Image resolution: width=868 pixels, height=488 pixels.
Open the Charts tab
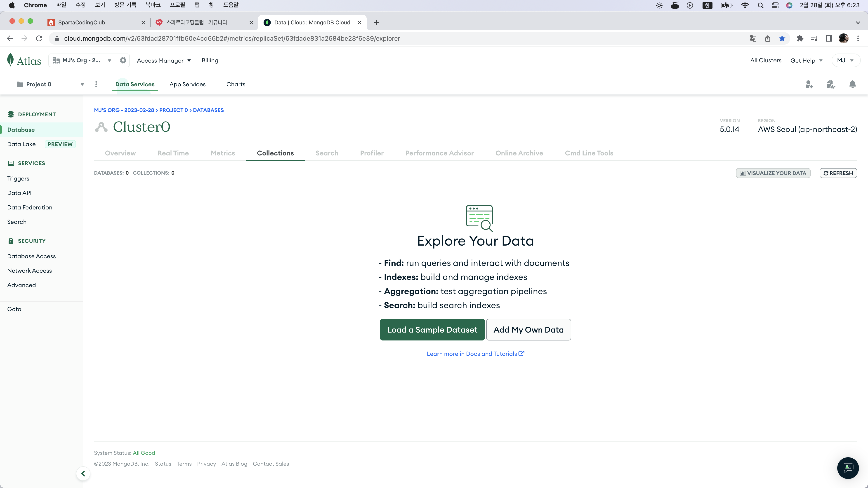tap(236, 84)
